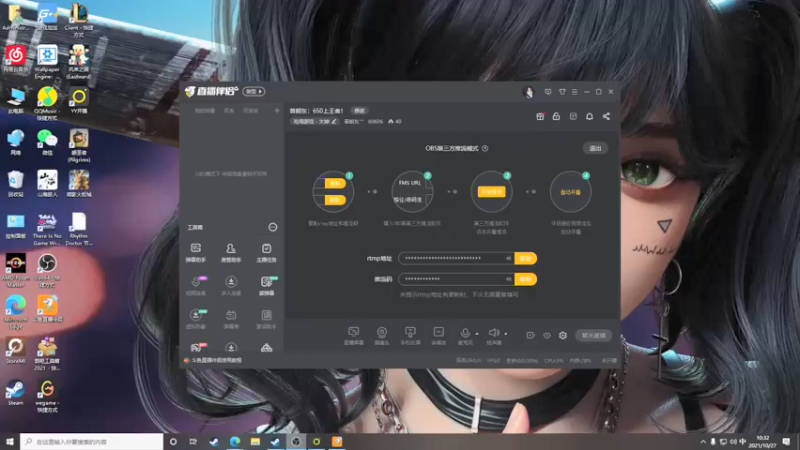Open the 房管助手 room manager tool

point(231,252)
